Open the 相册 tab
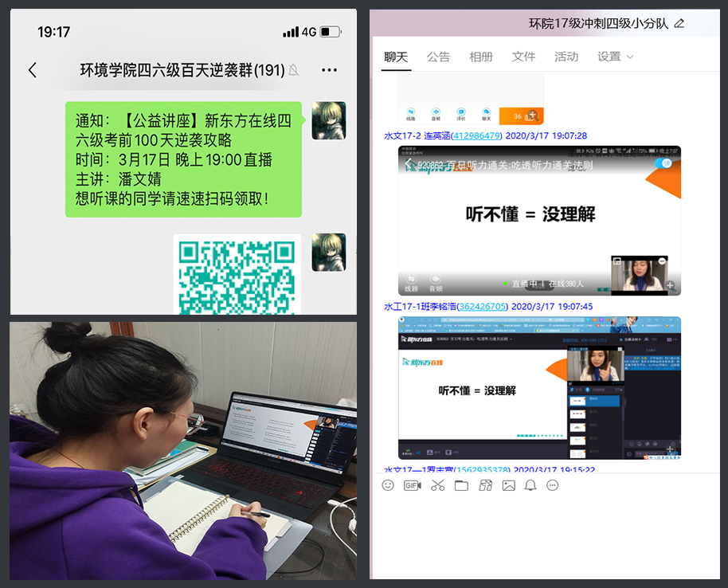 click(480, 57)
